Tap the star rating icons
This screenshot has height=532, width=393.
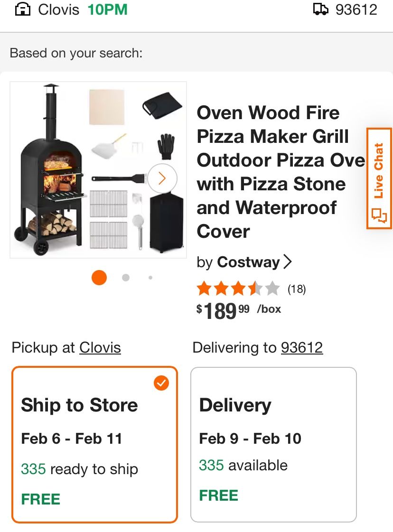coord(238,289)
